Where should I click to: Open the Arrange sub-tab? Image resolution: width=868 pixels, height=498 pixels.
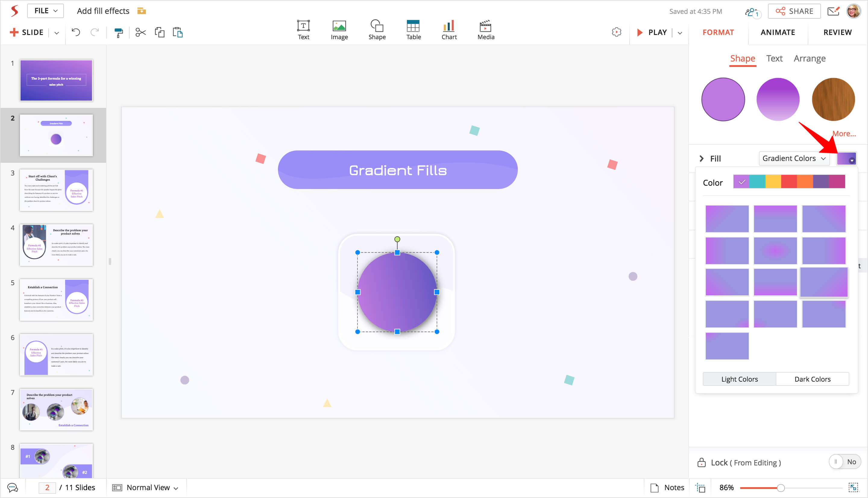click(809, 58)
